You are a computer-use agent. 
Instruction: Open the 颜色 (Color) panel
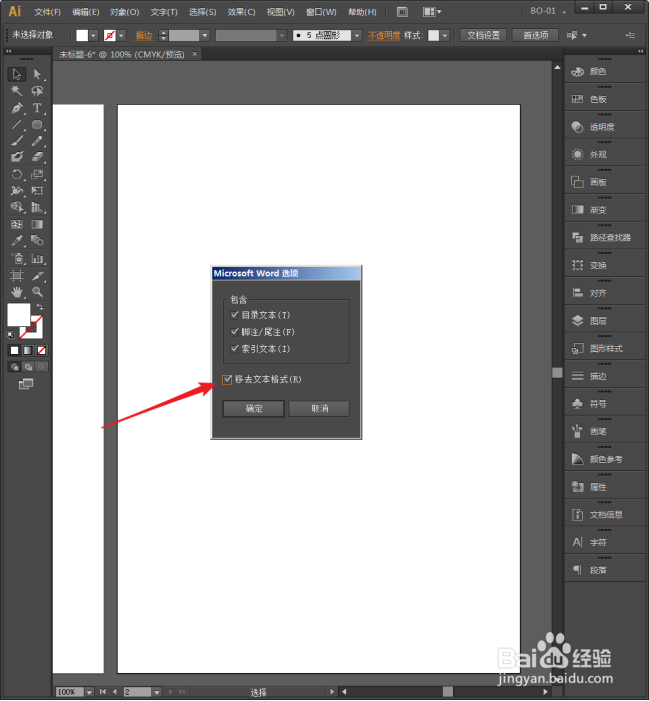point(605,72)
